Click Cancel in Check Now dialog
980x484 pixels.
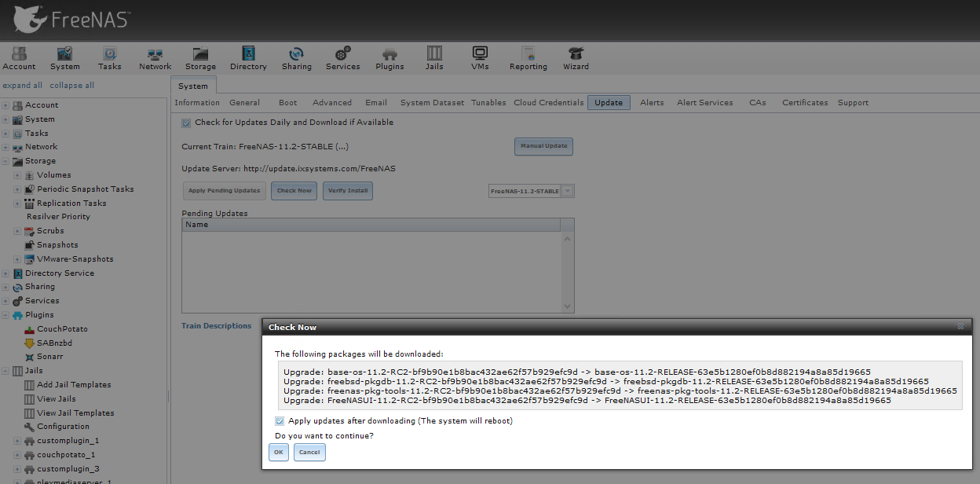309,453
